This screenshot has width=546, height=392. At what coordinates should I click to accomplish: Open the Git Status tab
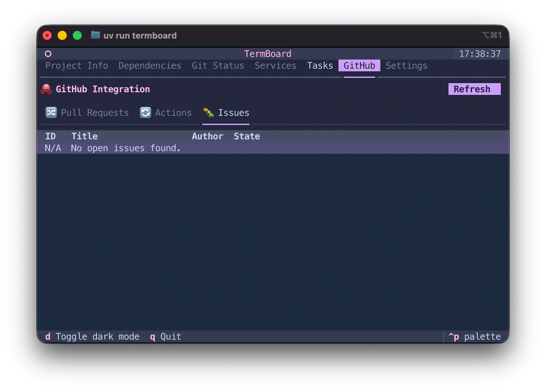(218, 65)
